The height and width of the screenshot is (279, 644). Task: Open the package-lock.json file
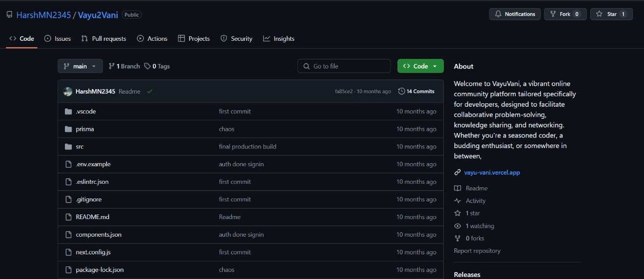point(100,270)
